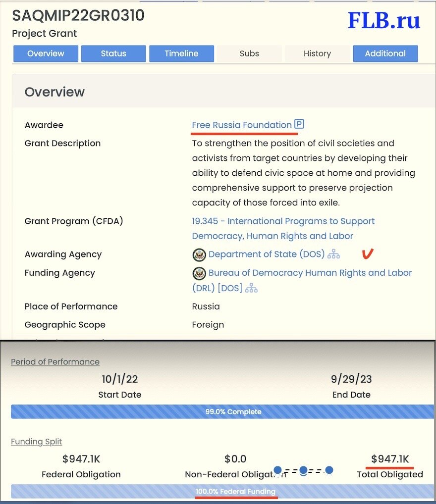Viewport: 436px width, 504px height.
Task: Click the 100.0% Federal Funding bar
Action: coord(222,491)
